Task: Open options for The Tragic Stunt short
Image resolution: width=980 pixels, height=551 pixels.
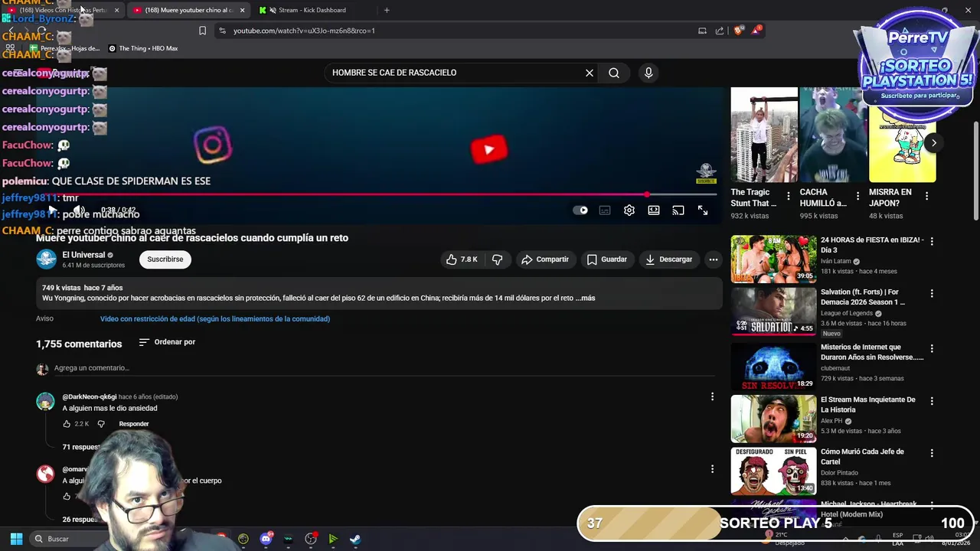Action: pos(788,196)
